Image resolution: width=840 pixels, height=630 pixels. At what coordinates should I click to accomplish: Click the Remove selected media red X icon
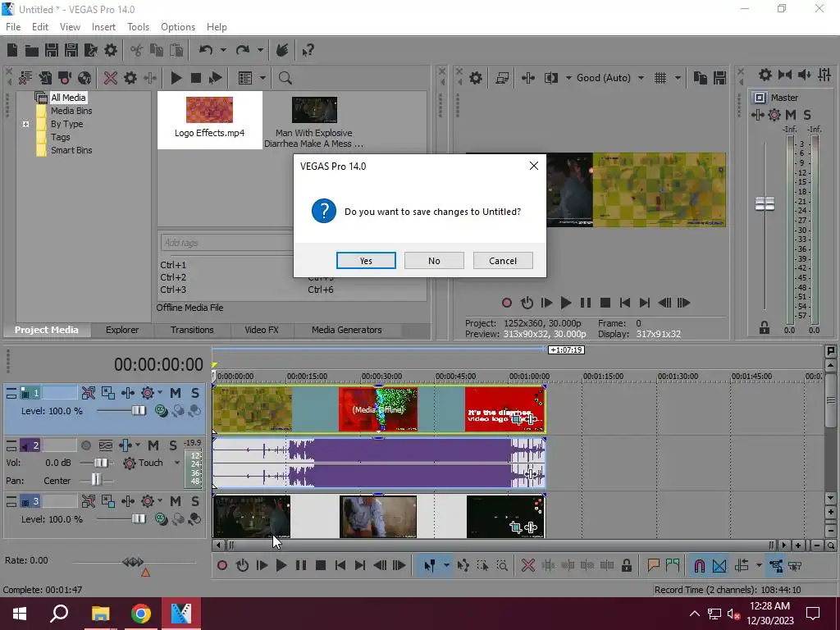point(111,78)
